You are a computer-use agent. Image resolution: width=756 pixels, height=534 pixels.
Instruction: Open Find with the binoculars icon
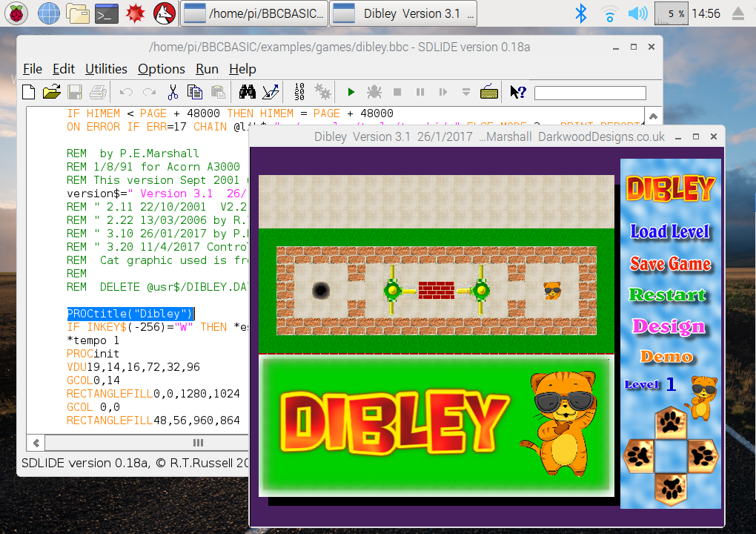247,92
